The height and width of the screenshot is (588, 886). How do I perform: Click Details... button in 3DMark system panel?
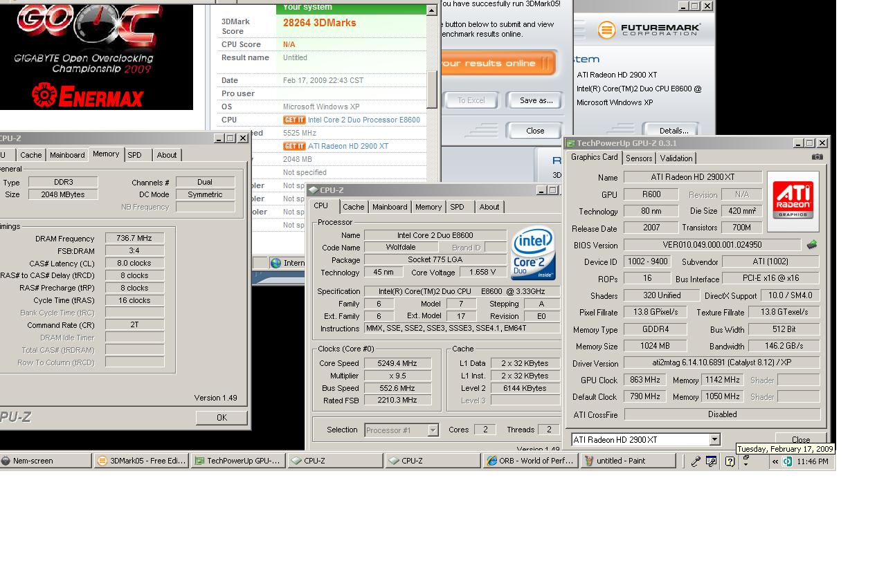(x=673, y=131)
